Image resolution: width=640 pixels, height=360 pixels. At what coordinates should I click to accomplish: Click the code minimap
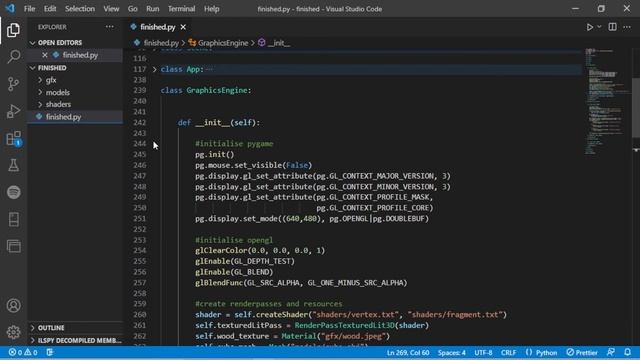click(607, 101)
